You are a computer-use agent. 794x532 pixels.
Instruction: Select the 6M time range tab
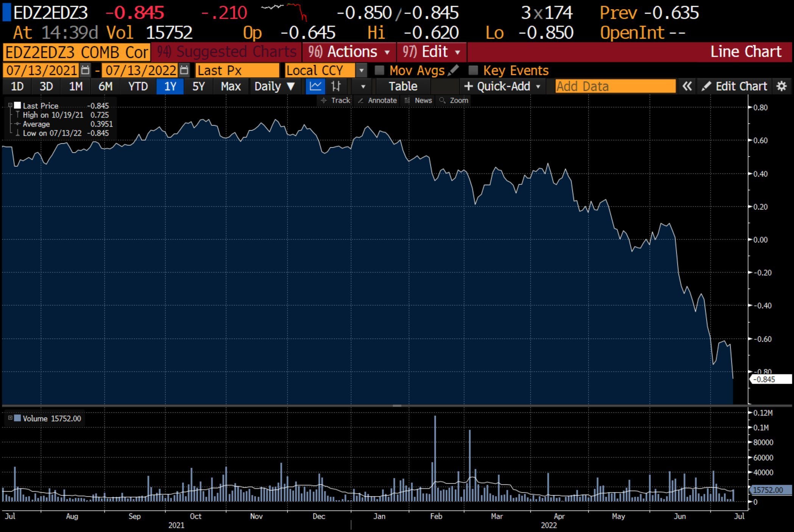(105, 86)
